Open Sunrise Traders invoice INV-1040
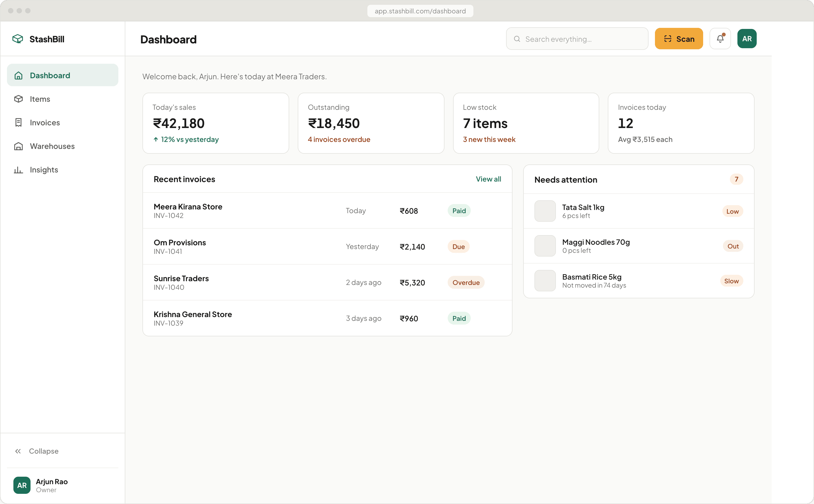 coord(327,282)
